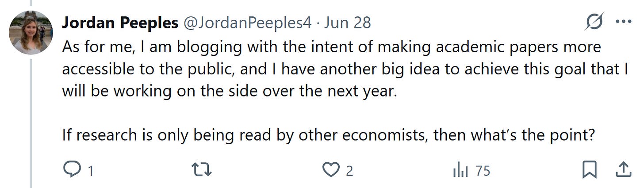
Task: Open the Jun 28 timestamp permalink
Action: [x=347, y=22]
